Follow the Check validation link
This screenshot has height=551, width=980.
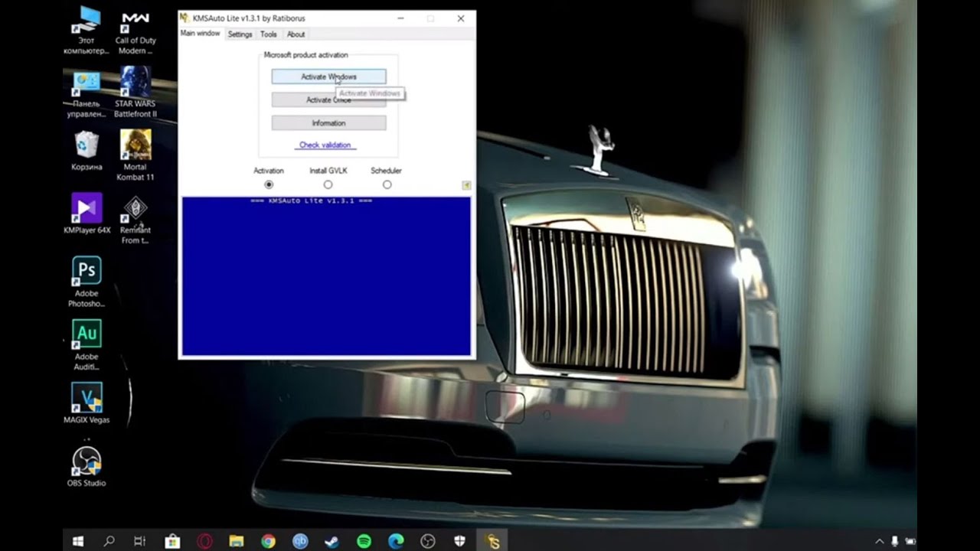(x=325, y=145)
